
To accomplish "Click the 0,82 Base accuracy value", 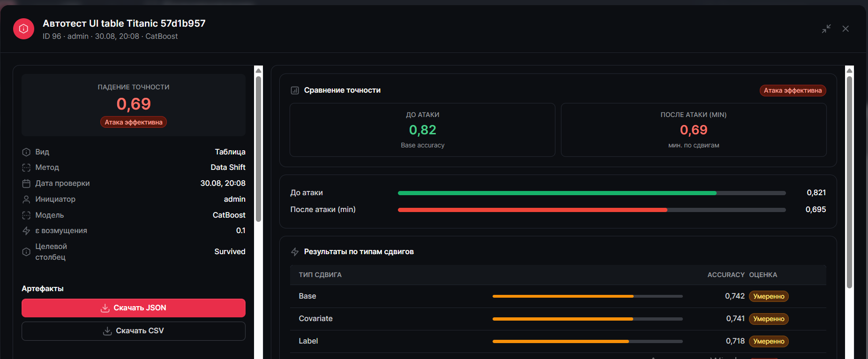I will (x=423, y=130).
